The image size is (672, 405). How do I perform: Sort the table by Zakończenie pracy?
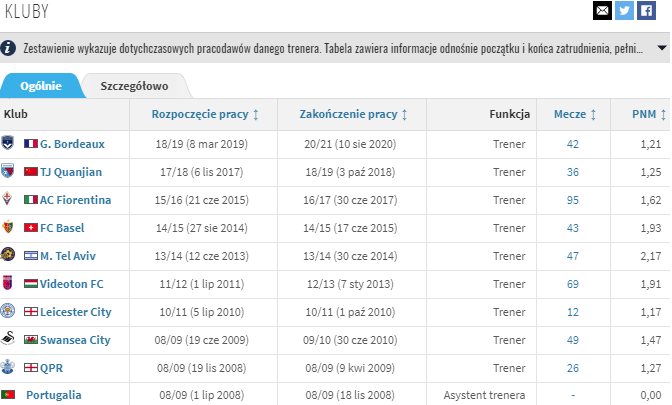[353, 114]
